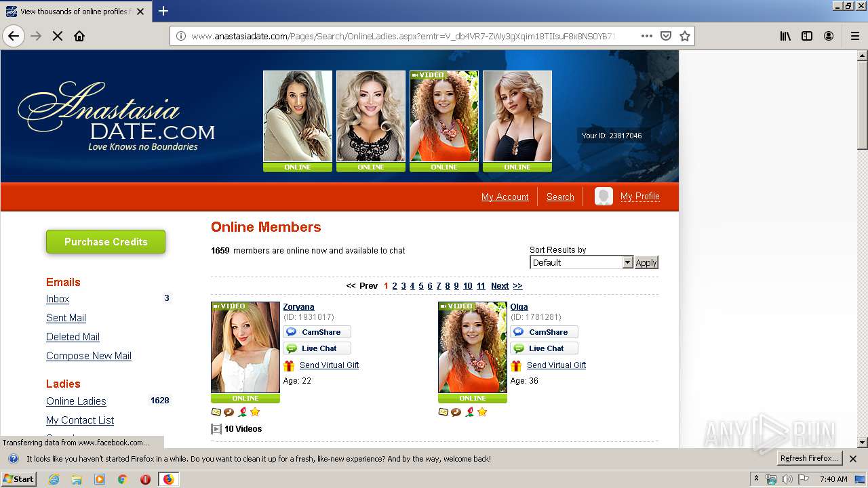Image resolution: width=868 pixels, height=488 pixels.
Task: Click the Windows Start button
Action: click(19, 479)
